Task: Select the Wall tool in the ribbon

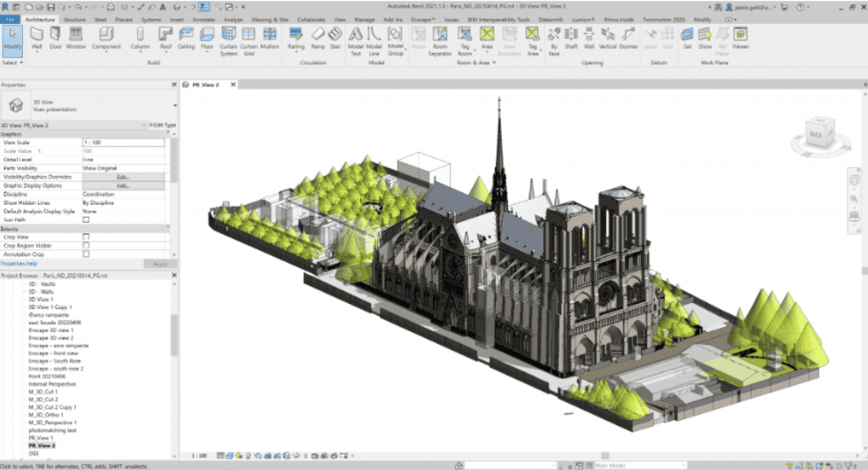Action: click(x=37, y=36)
